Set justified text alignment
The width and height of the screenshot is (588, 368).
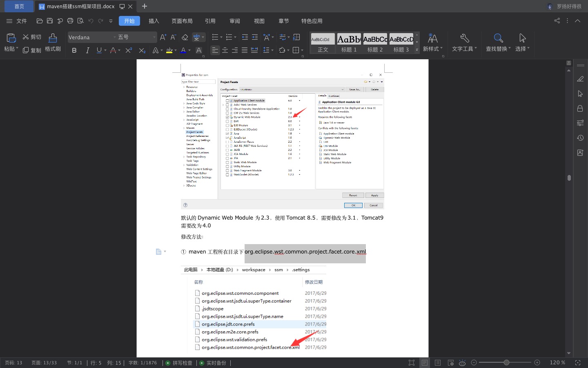(245, 50)
